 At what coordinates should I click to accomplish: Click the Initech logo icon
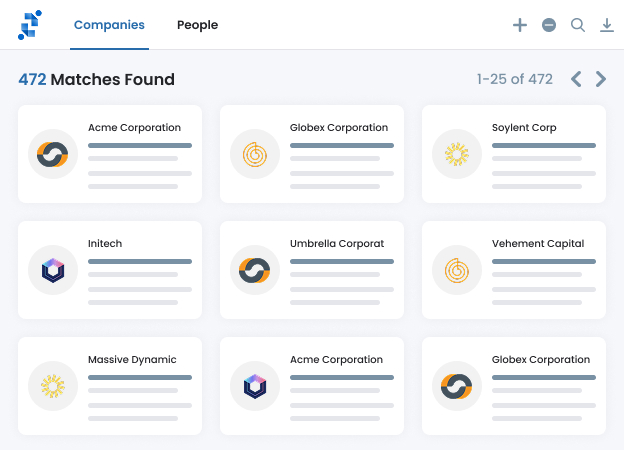pos(53,270)
